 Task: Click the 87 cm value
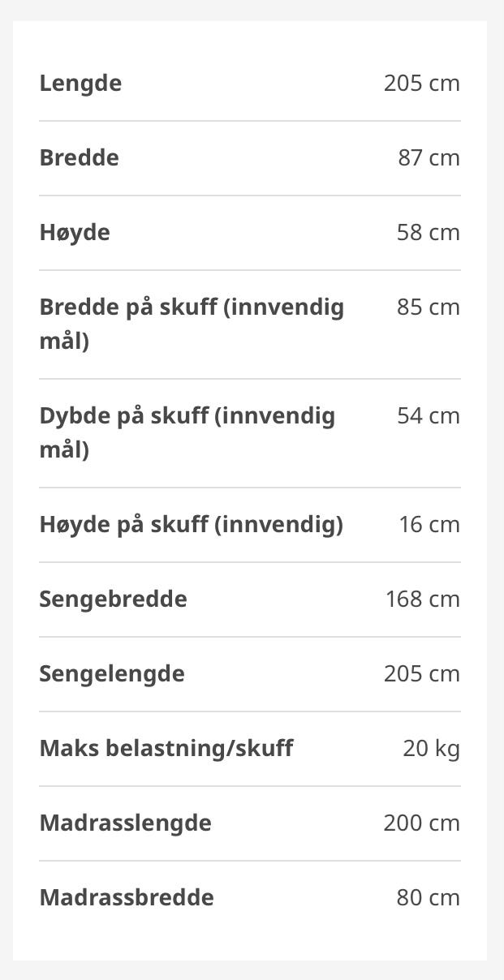[429, 157]
